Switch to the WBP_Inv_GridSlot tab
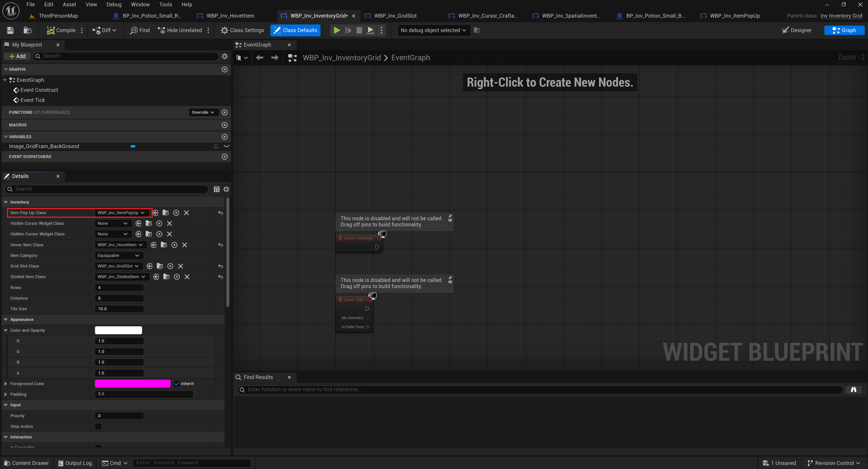The image size is (868, 469). [x=395, y=16]
